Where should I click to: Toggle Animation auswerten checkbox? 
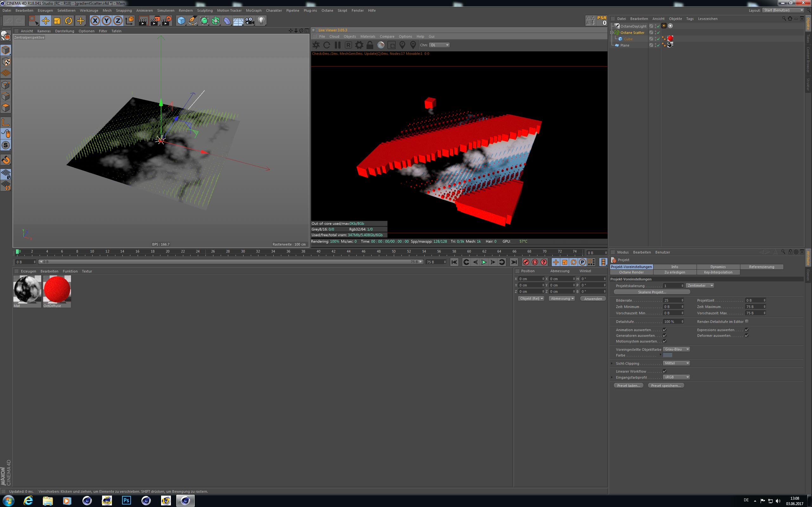664,330
